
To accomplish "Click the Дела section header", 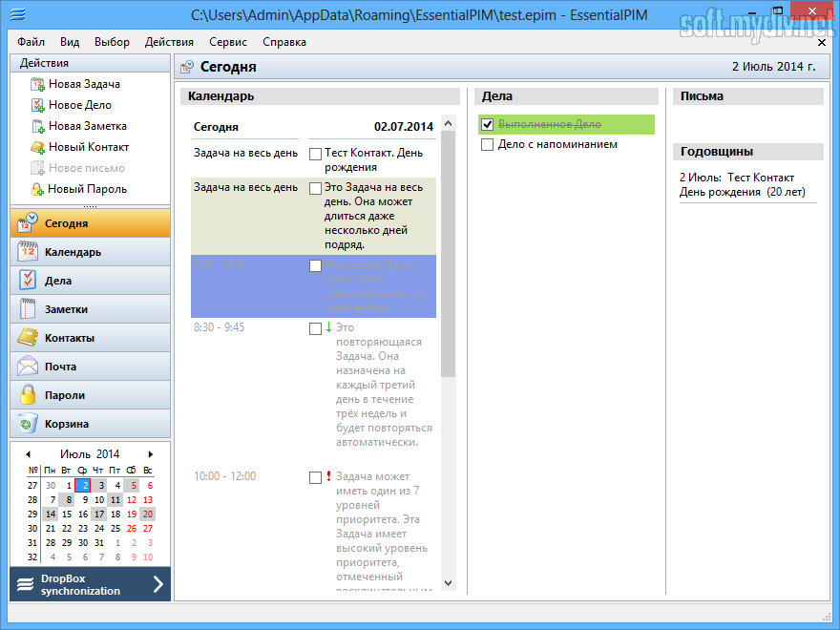I will click(567, 96).
